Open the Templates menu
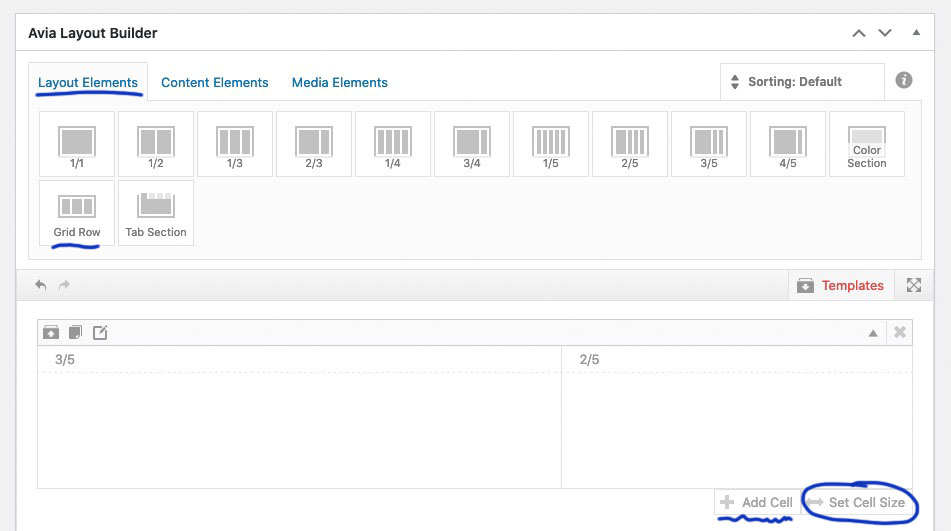The image size is (951, 531). click(x=841, y=286)
